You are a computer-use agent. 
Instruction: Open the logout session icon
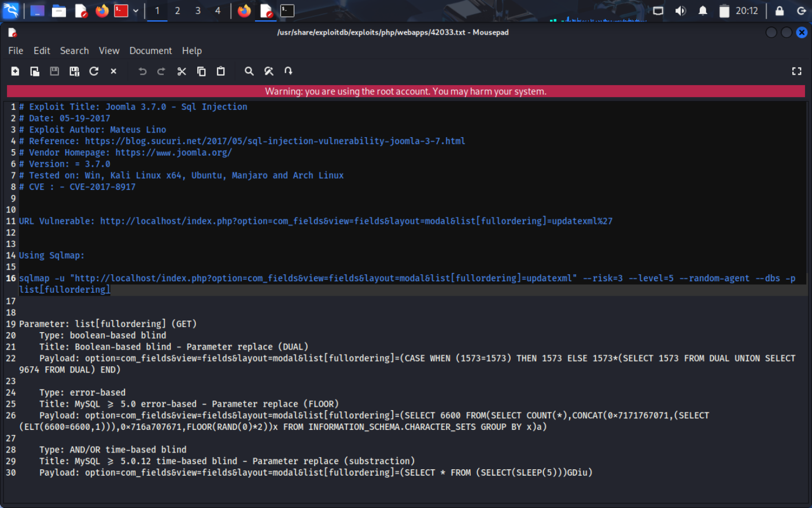pos(802,11)
